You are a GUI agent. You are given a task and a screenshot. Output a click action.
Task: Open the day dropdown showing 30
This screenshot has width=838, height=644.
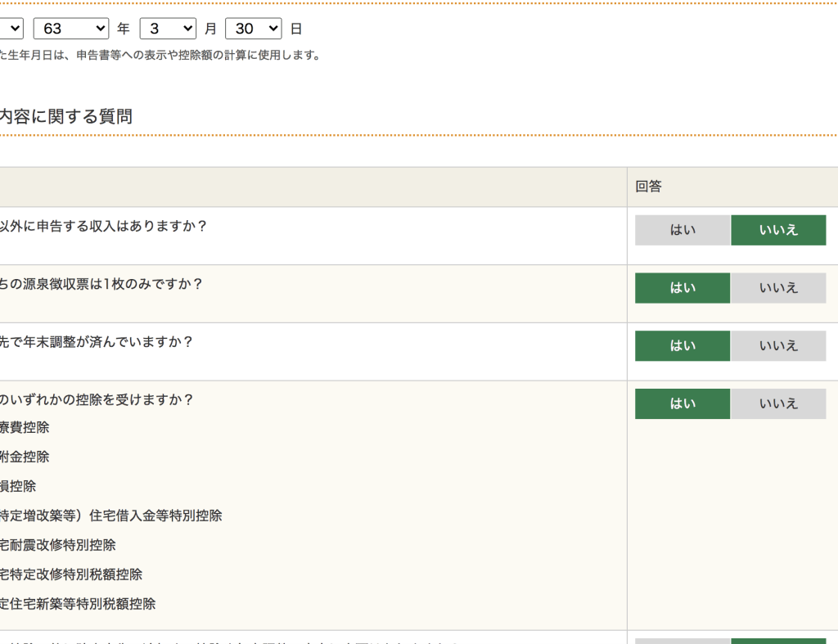tap(254, 29)
